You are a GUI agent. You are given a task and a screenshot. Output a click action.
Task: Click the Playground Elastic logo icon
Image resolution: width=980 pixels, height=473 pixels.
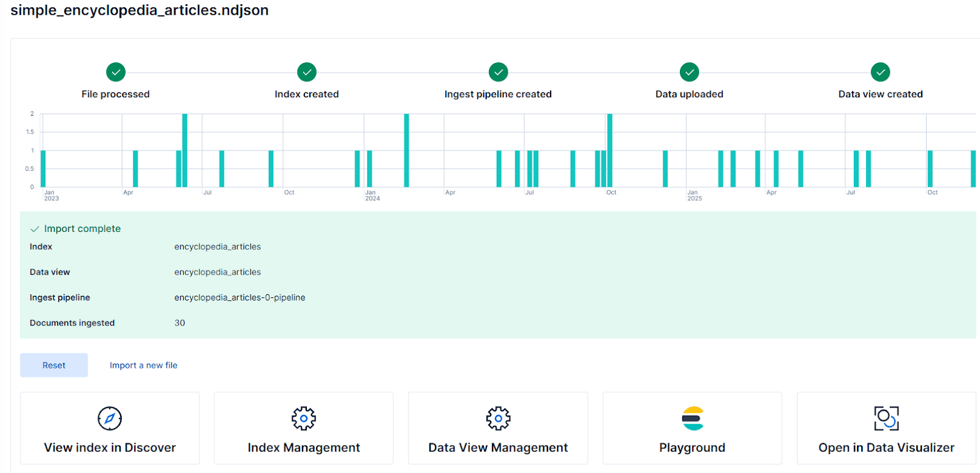pos(692,419)
